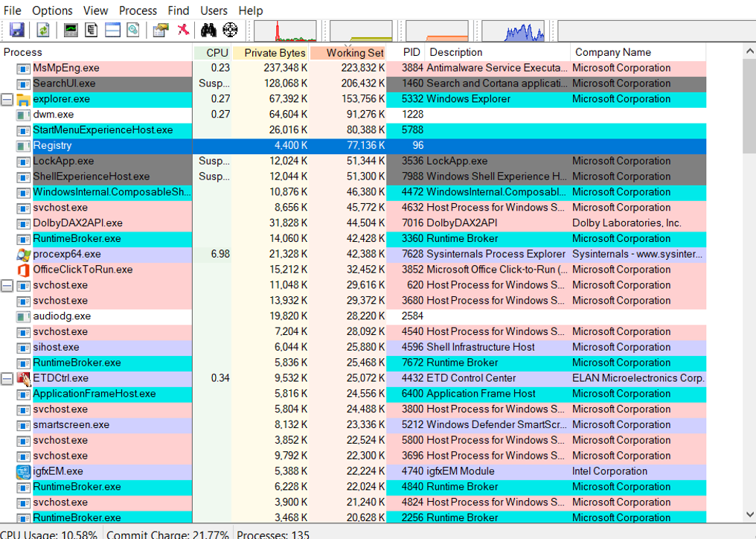Click the 'Sysinternals Process Explorer' description cell
Viewport: 756px width, 539px height.
pyautogui.click(x=496, y=255)
